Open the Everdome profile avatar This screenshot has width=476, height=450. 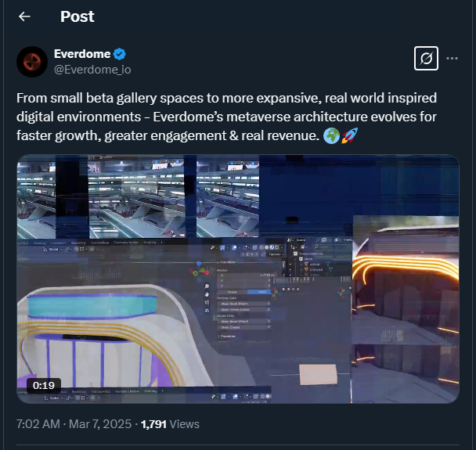click(x=32, y=61)
